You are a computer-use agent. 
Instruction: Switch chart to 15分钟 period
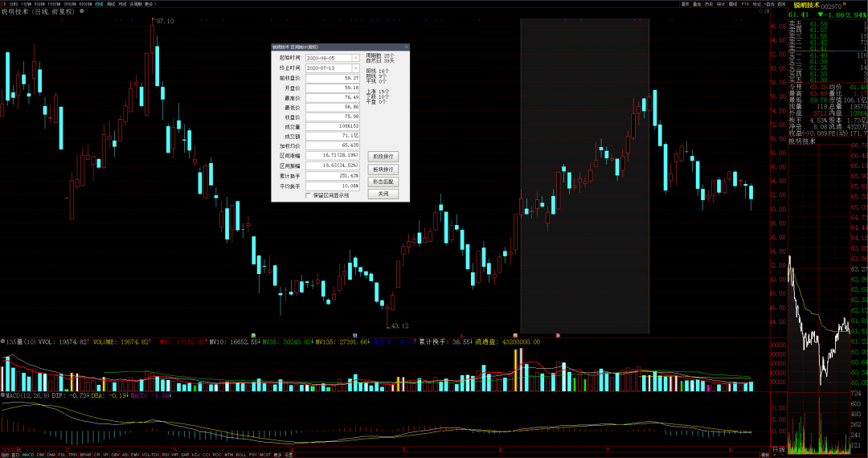[x=55, y=4]
